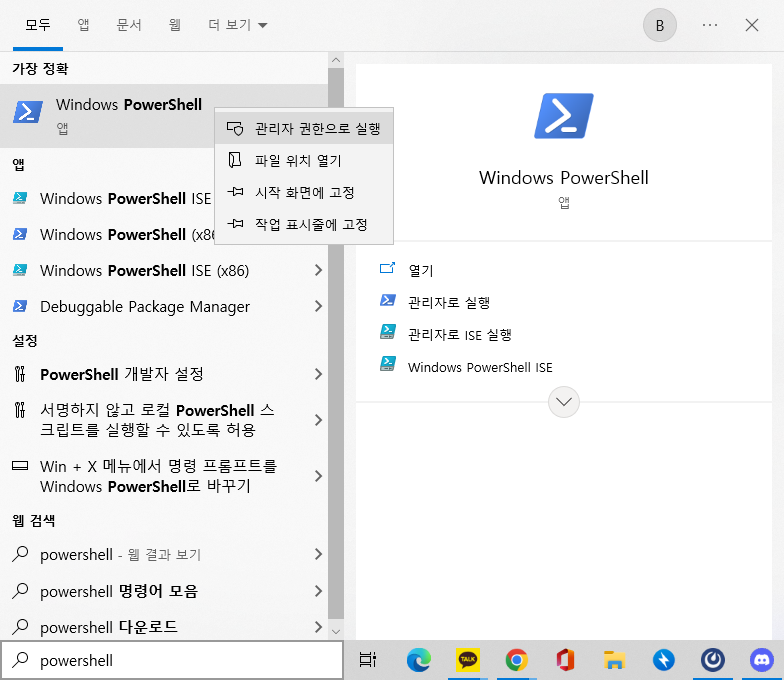This screenshot has height=680, width=784.
Task: Select the 모두 search tab
Action: [38, 24]
